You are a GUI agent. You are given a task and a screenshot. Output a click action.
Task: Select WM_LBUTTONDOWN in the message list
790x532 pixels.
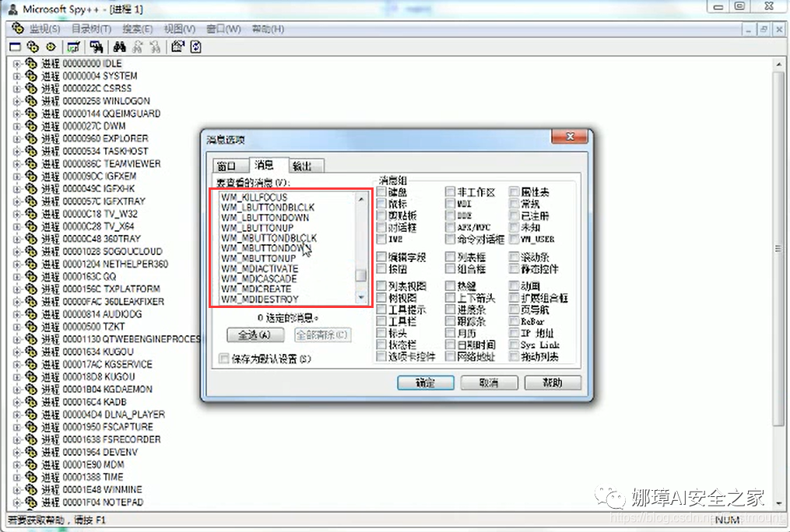(265, 218)
